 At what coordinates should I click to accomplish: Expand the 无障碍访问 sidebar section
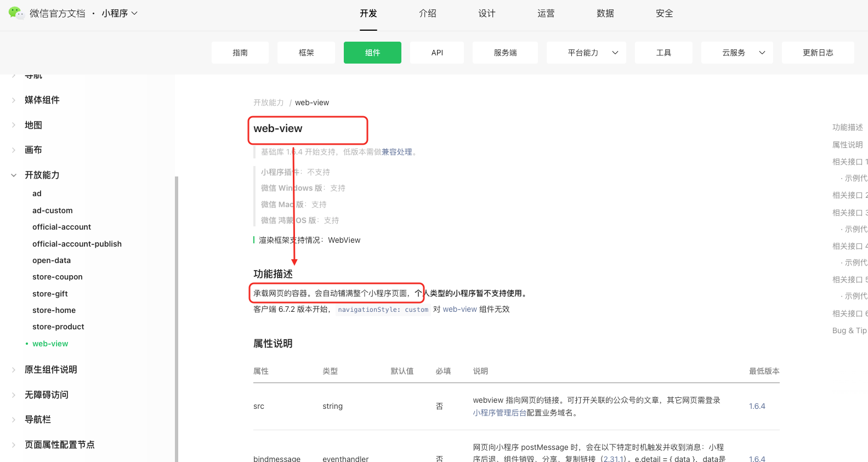point(14,395)
